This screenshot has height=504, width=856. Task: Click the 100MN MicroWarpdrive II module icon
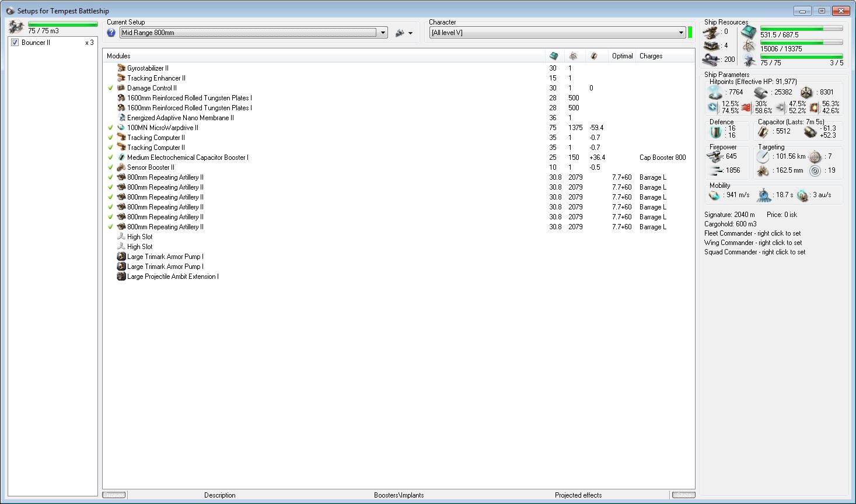(x=121, y=128)
